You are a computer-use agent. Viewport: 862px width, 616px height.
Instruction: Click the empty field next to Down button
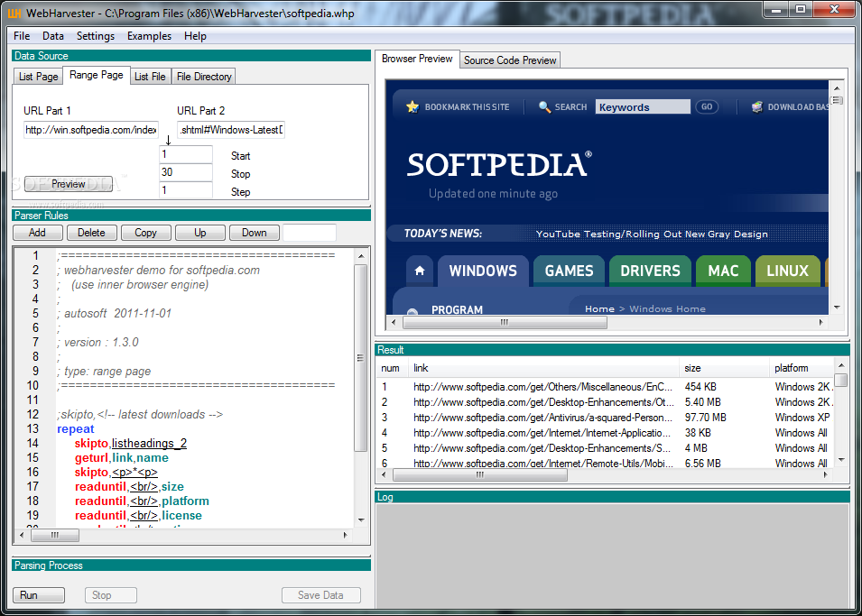[309, 233]
